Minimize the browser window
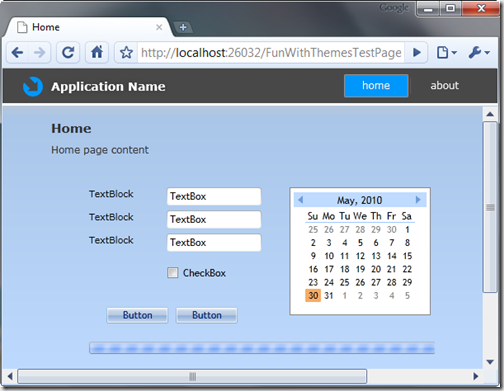The image size is (504, 391). click(428, 8)
